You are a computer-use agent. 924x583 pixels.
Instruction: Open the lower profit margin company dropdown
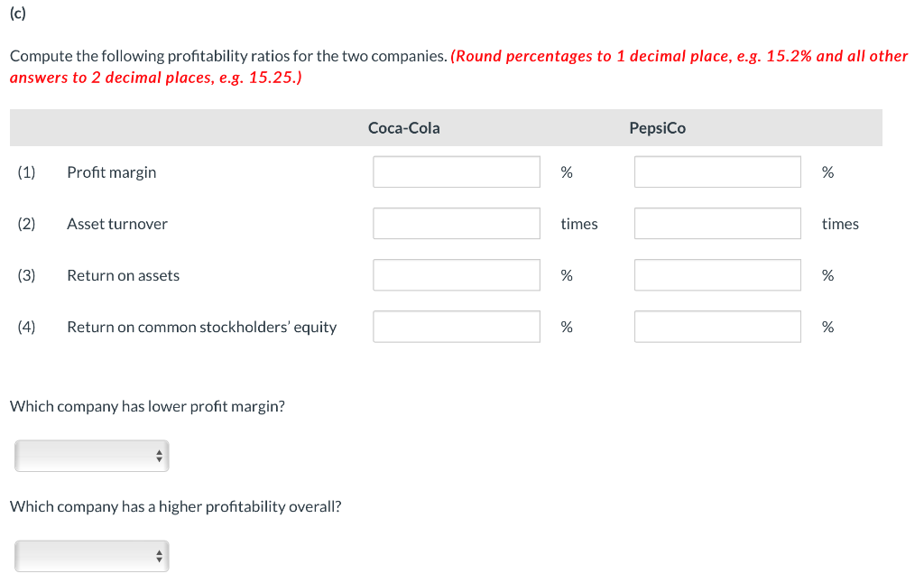[92, 456]
